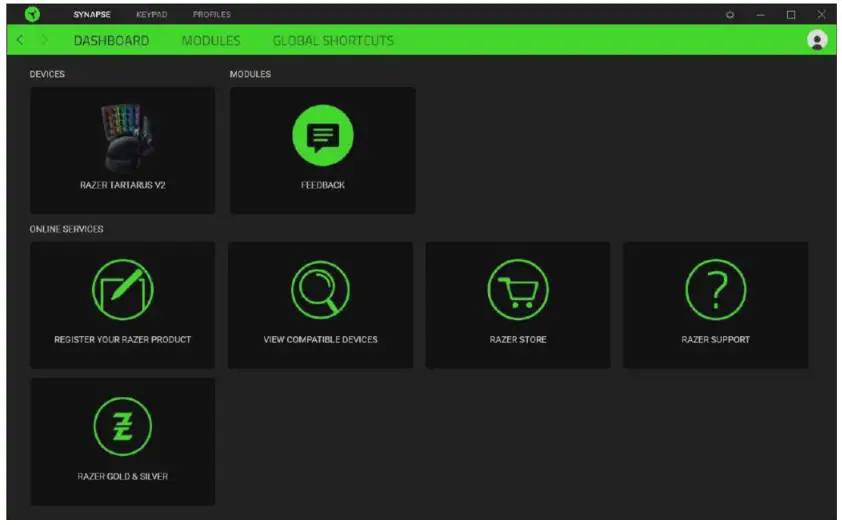
Task: Click the Feedback module label
Action: tap(323, 185)
